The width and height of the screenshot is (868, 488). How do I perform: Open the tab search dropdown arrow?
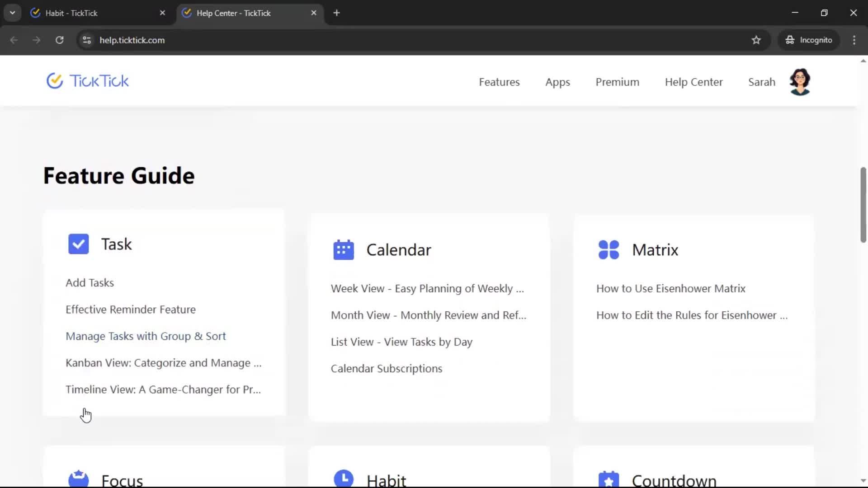coord(13,13)
